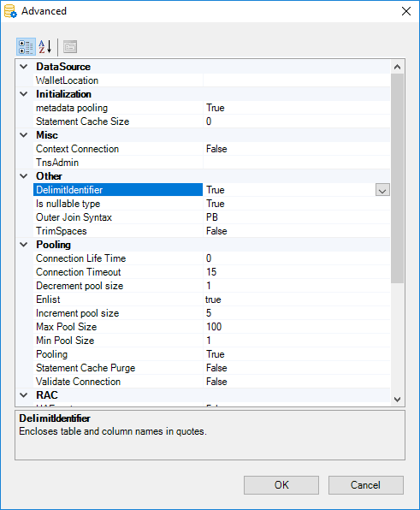
Task: Collapse the RAC category
Action: coord(24,394)
